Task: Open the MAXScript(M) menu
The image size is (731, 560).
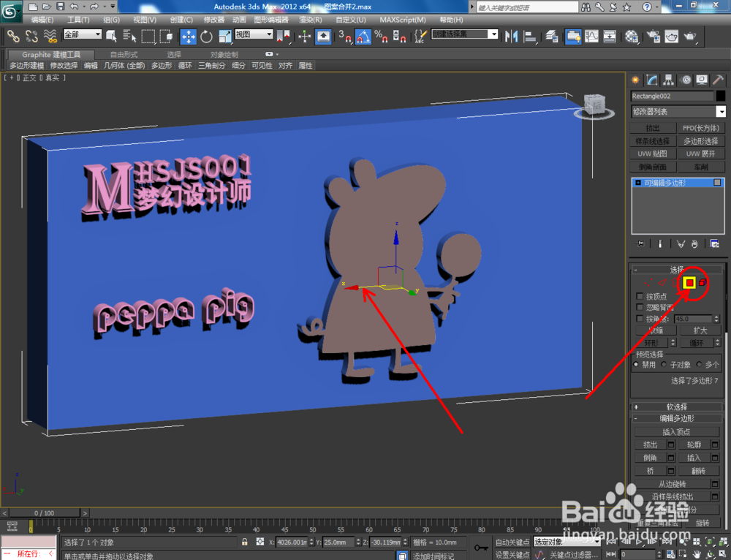Action: click(402, 20)
